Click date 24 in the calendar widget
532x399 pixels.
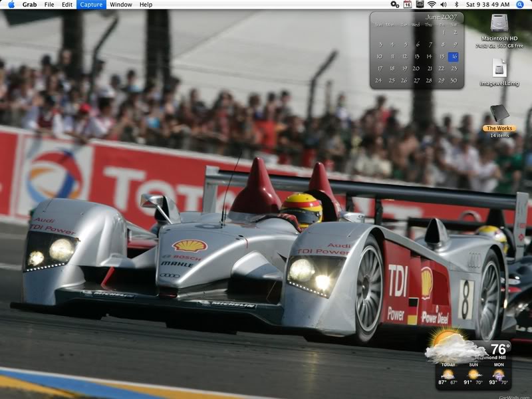[x=378, y=80]
